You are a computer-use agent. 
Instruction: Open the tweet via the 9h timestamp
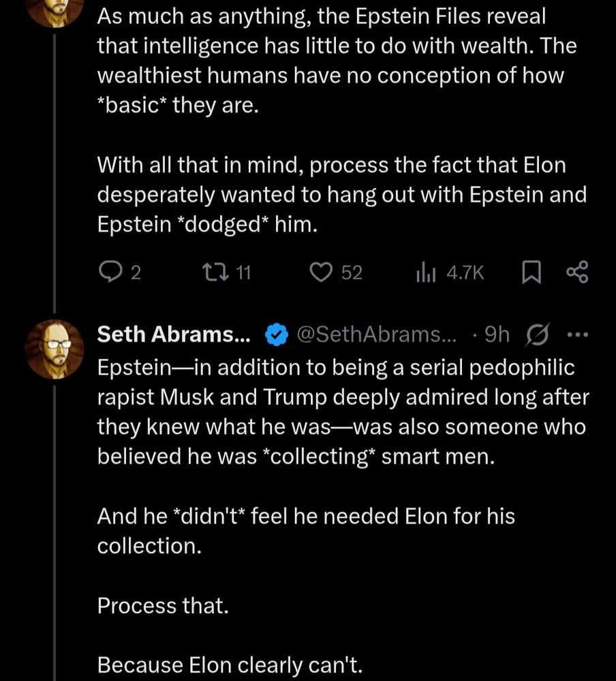coord(495,334)
